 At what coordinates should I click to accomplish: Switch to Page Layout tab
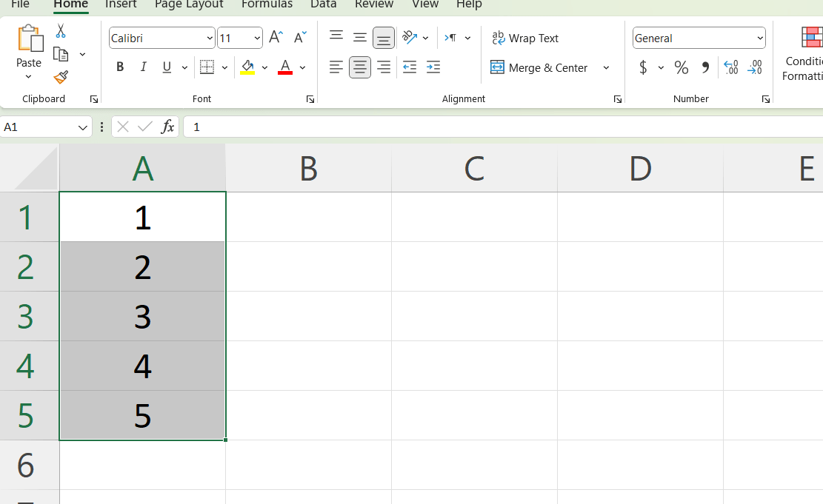coord(189,4)
